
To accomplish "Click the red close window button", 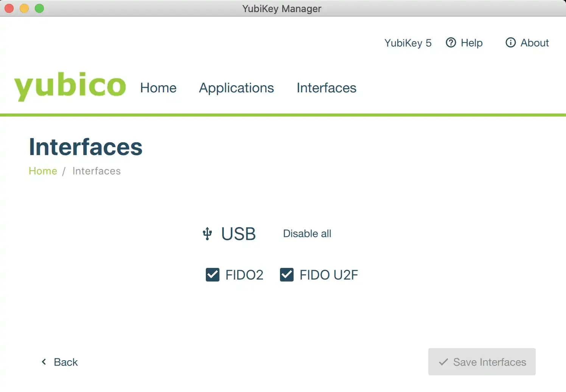I will point(9,8).
